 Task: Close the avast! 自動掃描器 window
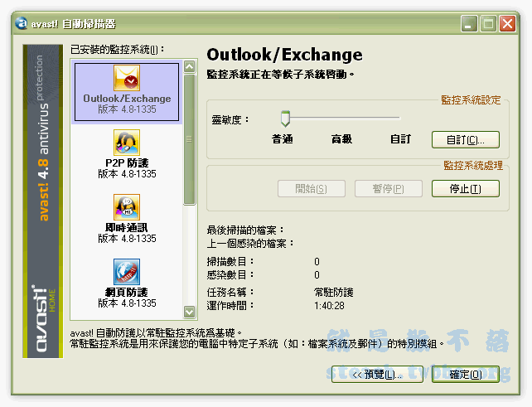tap(508, 24)
